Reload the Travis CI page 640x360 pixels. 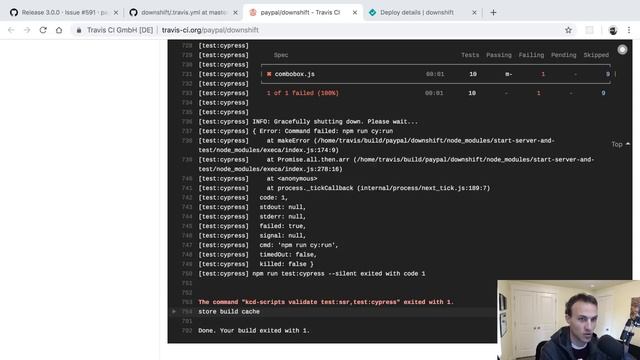43,30
